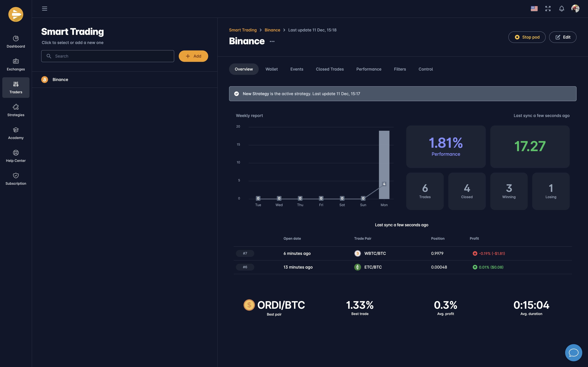Open the Academy sidebar item
This screenshot has width=588, height=367.
[x=16, y=133]
